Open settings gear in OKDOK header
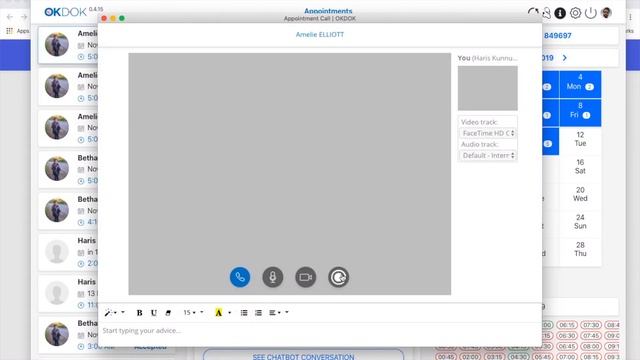The image size is (640, 360). click(x=575, y=13)
